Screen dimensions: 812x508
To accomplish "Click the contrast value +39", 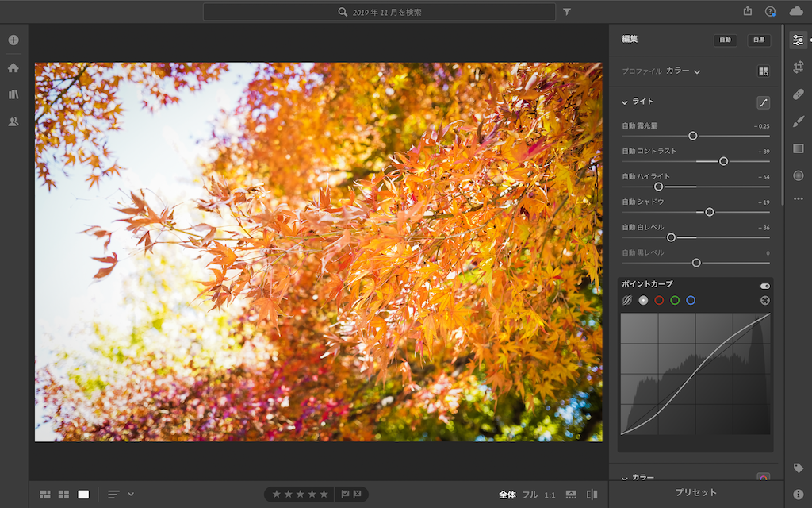I will click(x=764, y=152).
